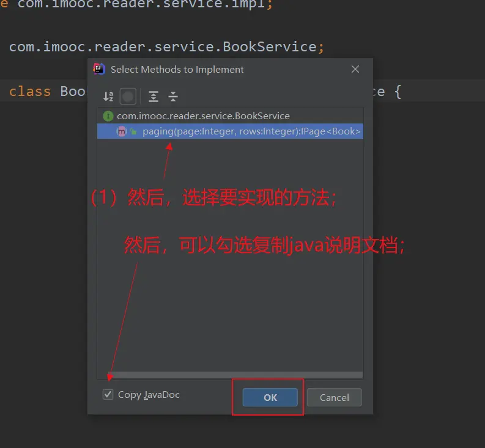The height and width of the screenshot is (448, 485).
Task: Close the Select Methods to Implement dialog
Action: click(x=355, y=69)
